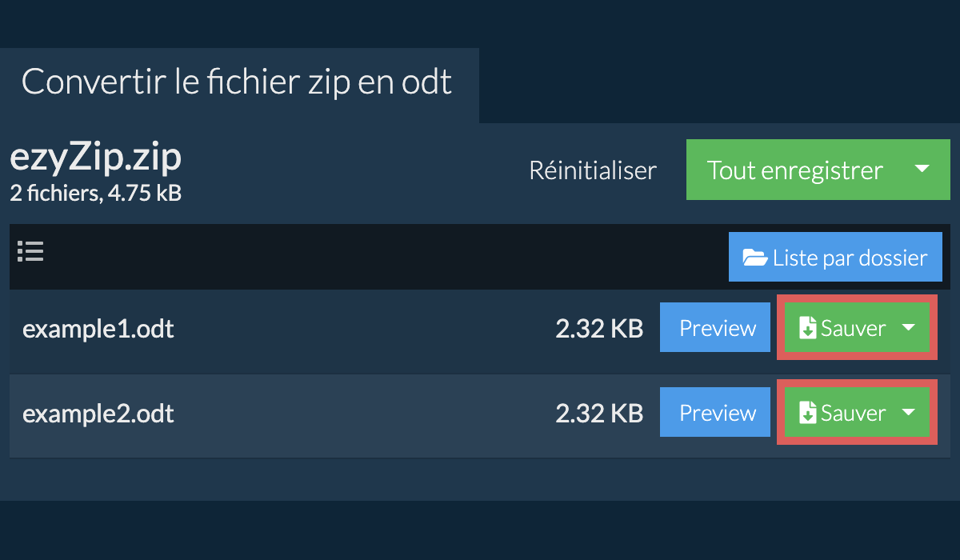960x560 pixels.
Task: Click the download icon on example1.odt Sauver button
Action: pyautogui.click(x=806, y=327)
